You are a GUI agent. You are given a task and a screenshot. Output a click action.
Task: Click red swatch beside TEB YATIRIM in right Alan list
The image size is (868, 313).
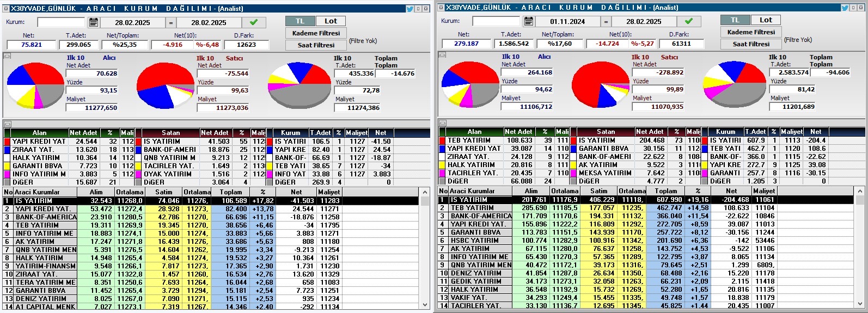(443, 140)
